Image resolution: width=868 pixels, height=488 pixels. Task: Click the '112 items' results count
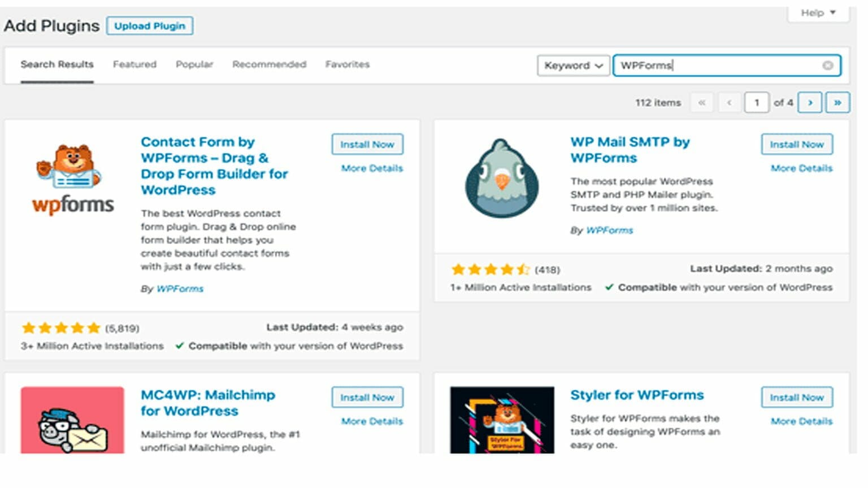tap(658, 103)
